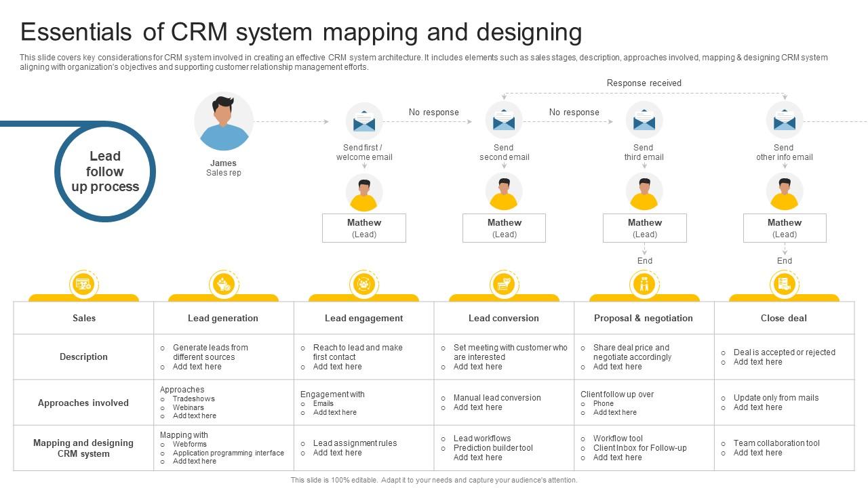Click the Close deal document icon
This screenshot has width=868, height=488.
(784, 284)
